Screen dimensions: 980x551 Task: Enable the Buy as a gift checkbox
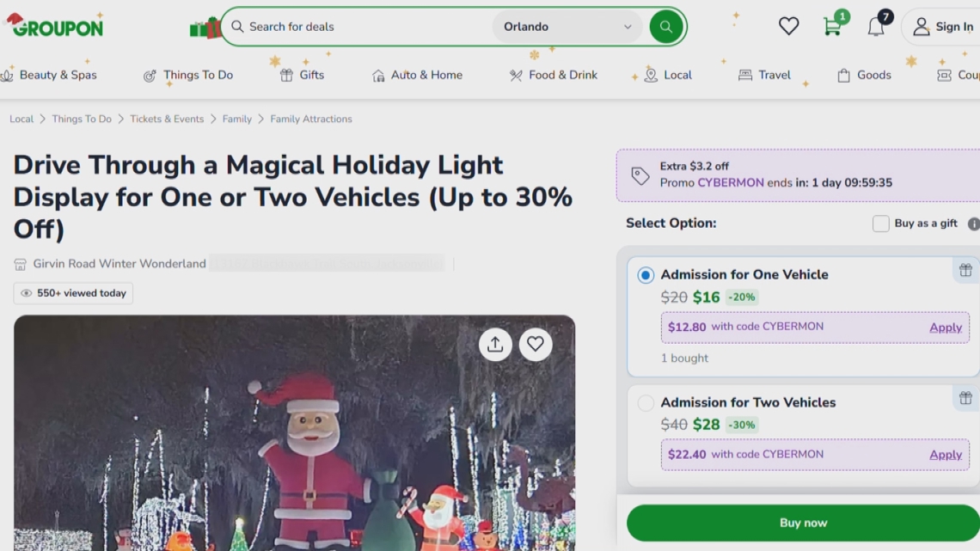[880, 223]
